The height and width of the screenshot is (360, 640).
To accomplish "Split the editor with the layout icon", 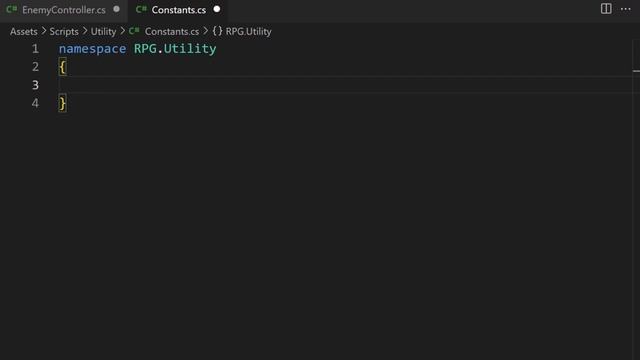I will pos(606,9).
